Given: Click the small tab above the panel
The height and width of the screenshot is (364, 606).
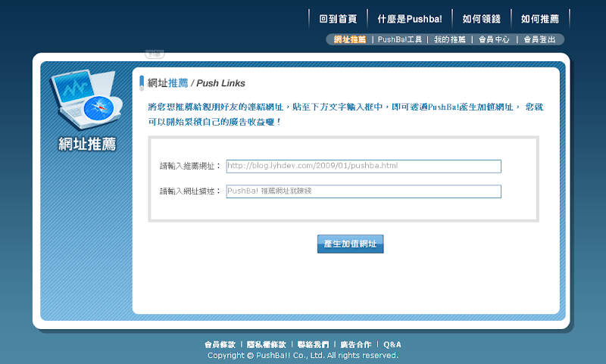Looking at the screenshot, I should click(x=155, y=54).
